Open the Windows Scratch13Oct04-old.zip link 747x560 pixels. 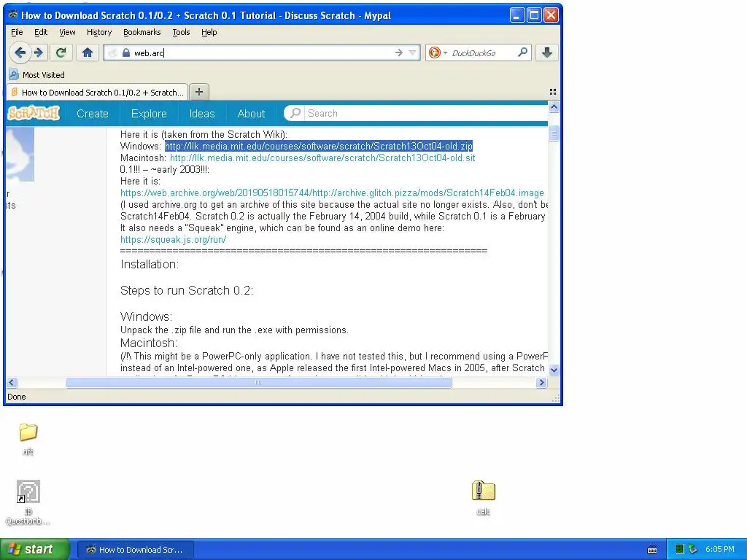coord(319,146)
